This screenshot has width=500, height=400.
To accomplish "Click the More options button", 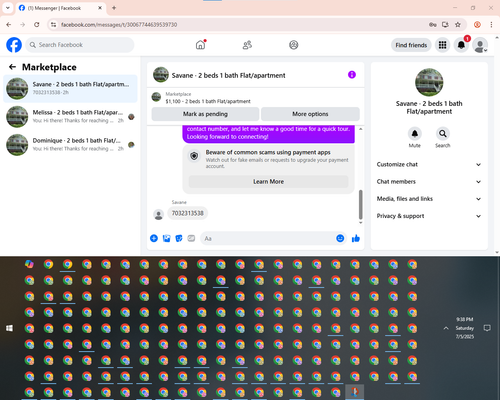I will coord(310,114).
